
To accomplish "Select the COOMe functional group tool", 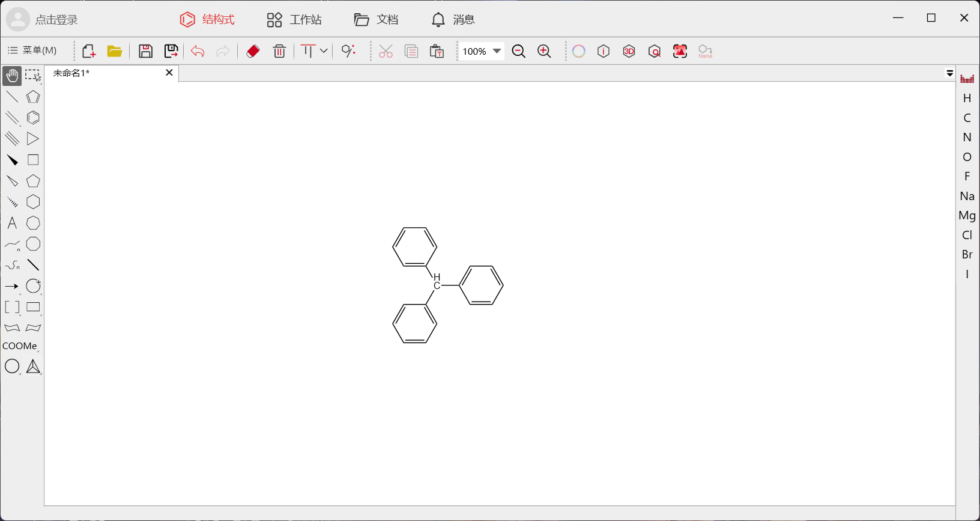I will coord(20,346).
